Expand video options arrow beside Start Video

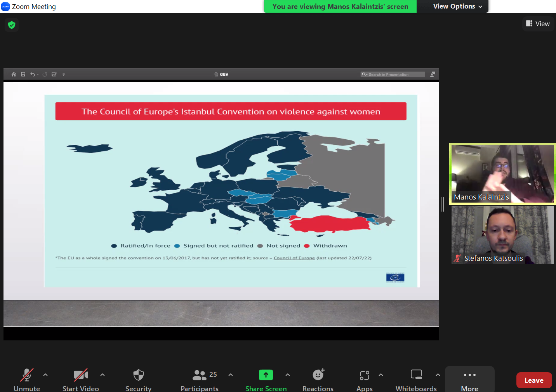[103, 375]
